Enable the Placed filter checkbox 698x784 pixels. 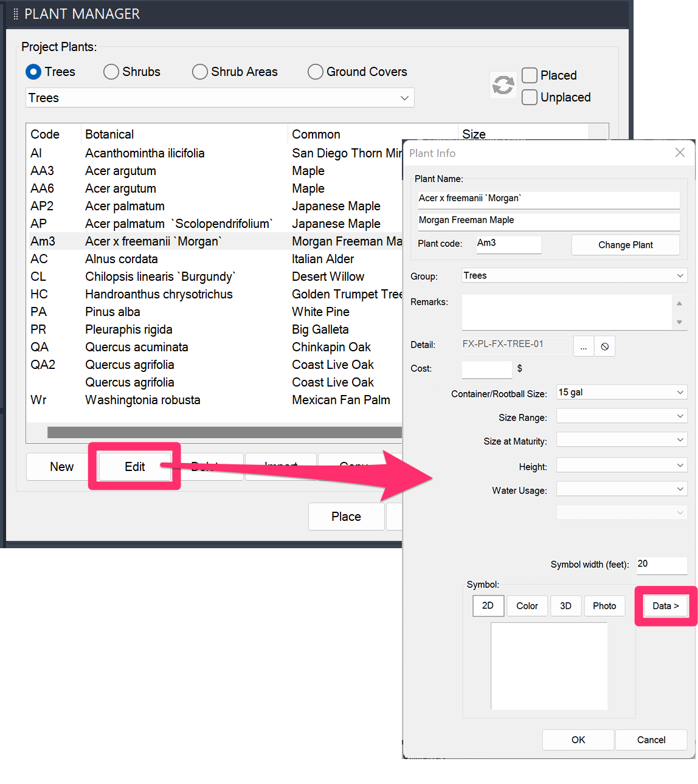pyautogui.click(x=529, y=75)
